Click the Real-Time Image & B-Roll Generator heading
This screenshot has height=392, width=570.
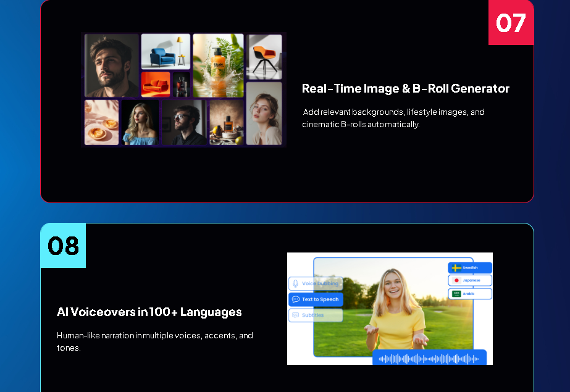tap(405, 88)
